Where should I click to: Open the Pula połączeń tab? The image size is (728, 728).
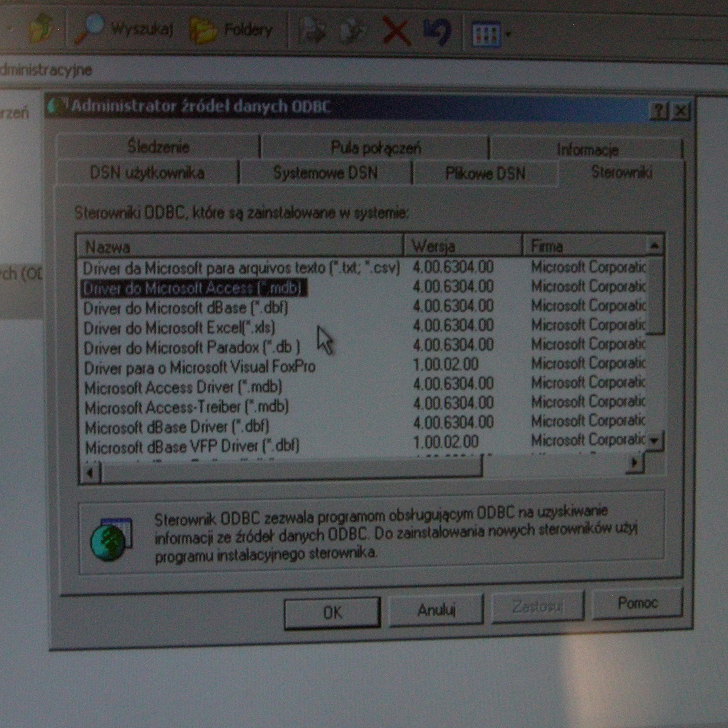(375, 148)
